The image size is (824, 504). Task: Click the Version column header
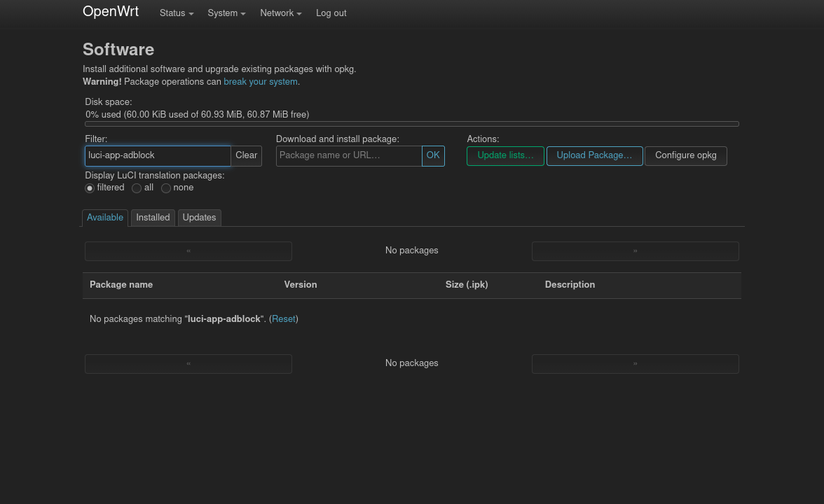coord(301,285)
